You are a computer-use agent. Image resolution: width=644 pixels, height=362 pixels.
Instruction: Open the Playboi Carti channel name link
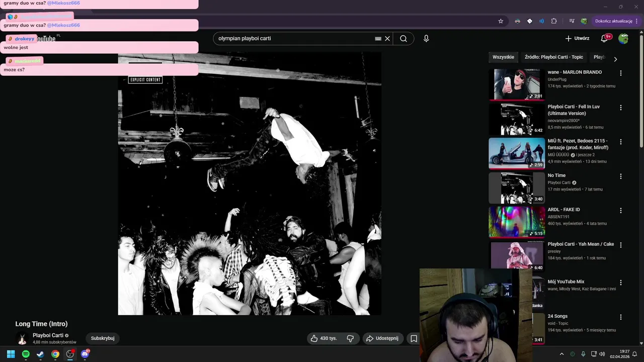pos(48,335)
